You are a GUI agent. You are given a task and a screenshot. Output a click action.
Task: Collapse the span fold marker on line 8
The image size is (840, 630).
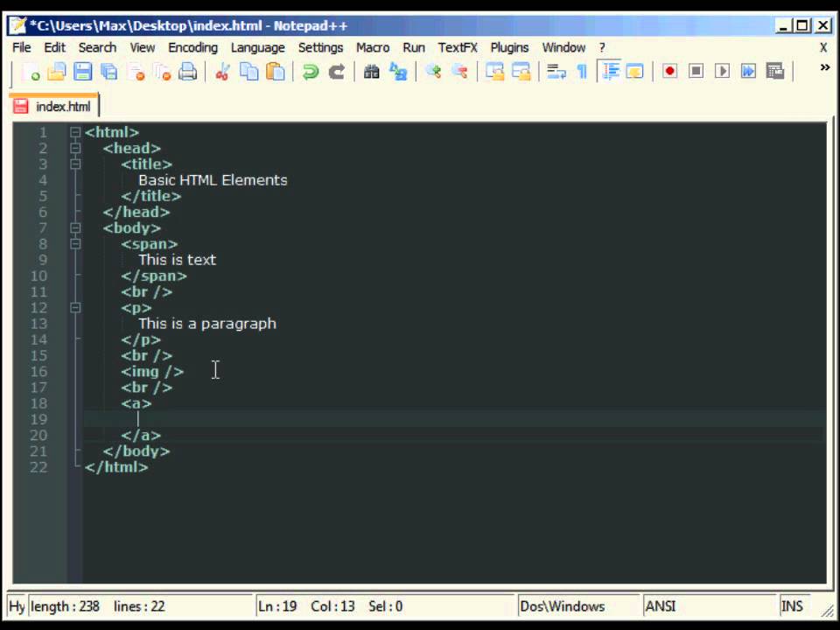(x=75, y=244)
